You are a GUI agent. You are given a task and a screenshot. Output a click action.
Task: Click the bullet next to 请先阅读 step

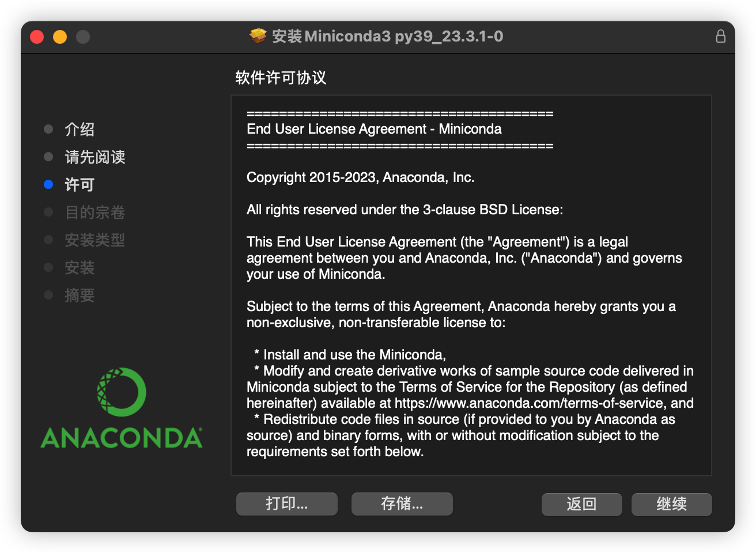point(48,157)
